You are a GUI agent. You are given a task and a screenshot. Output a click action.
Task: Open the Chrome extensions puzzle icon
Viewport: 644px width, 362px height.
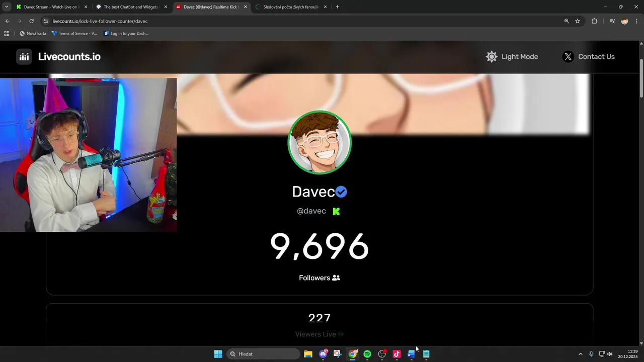594,21
